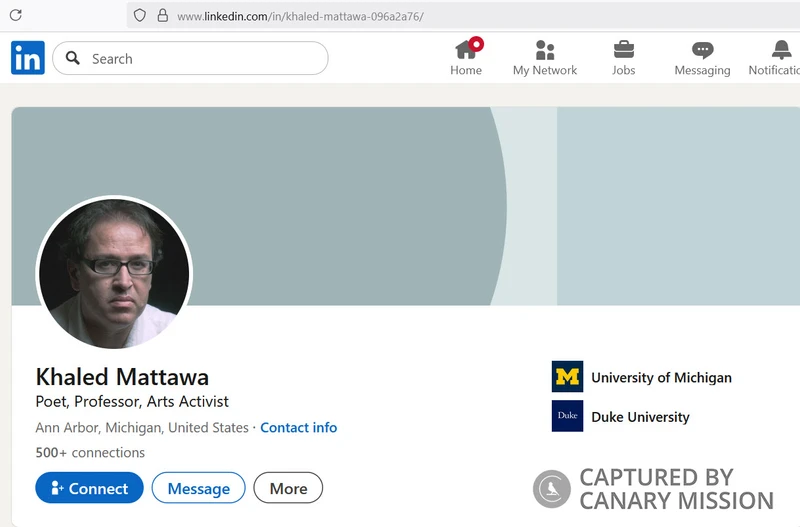This screenshot has height=527, width=800.
Task: Click the padlock site security icon
Action: pyautogui.click(x=162, y=15)
